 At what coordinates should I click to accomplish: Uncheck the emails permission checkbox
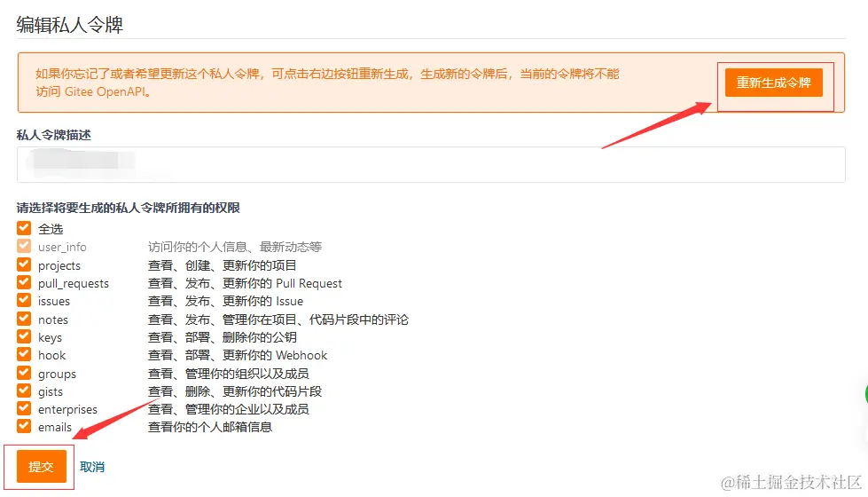click(24, 426)
